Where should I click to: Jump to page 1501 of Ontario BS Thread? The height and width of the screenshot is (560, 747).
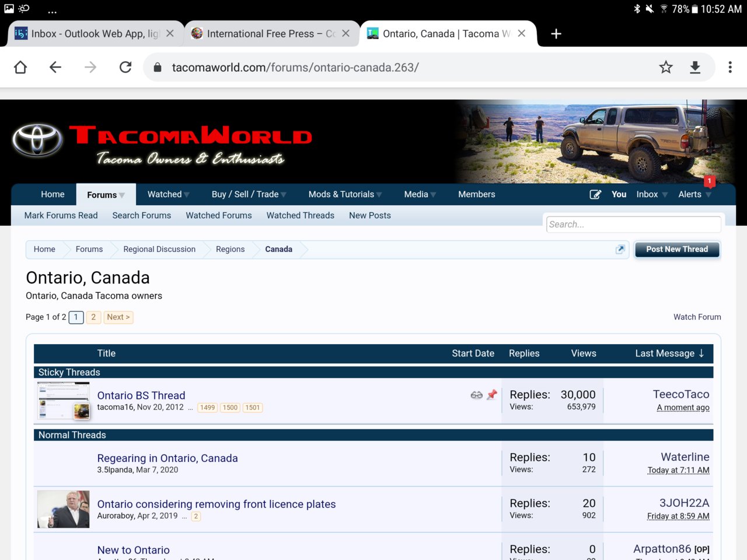(x=253, y=408)
